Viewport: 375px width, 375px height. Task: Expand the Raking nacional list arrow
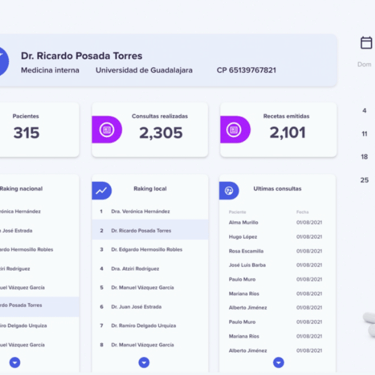[15, 362]
